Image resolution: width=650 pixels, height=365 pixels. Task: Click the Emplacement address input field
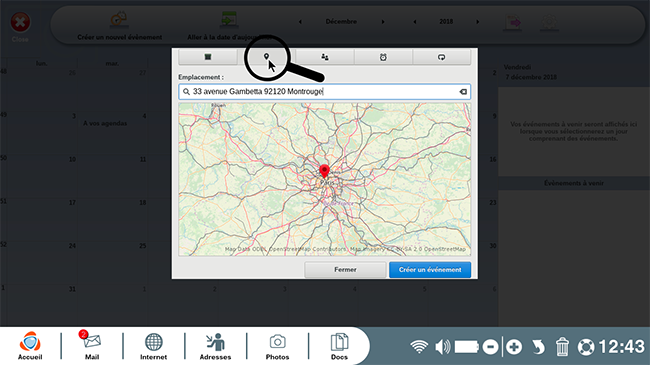point(325,92)
